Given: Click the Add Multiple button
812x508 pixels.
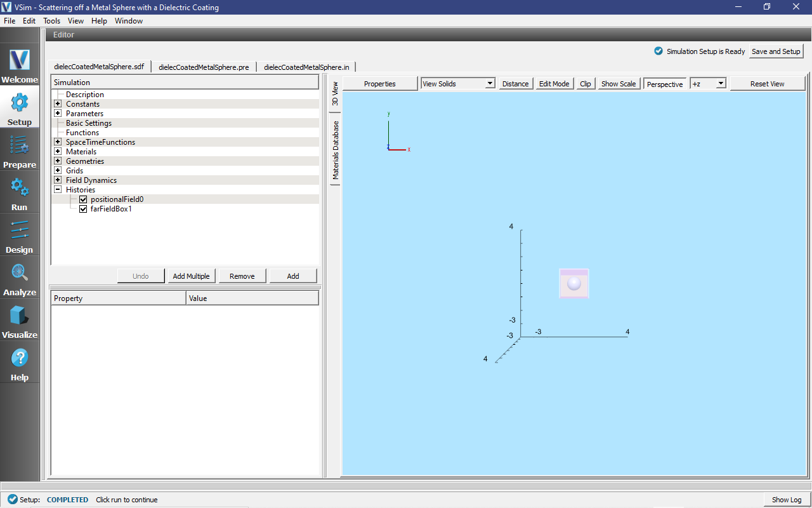Looking at the screenshot, I should (x=191, y=276).
